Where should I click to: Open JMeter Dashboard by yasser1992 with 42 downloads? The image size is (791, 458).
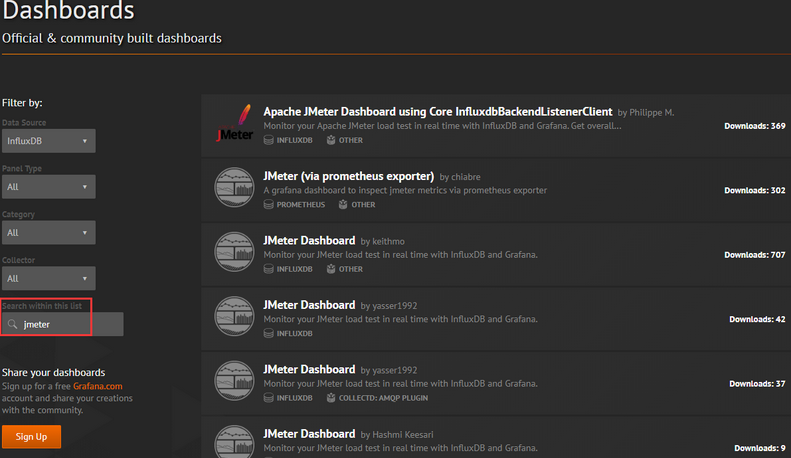[x=309, y=305]
